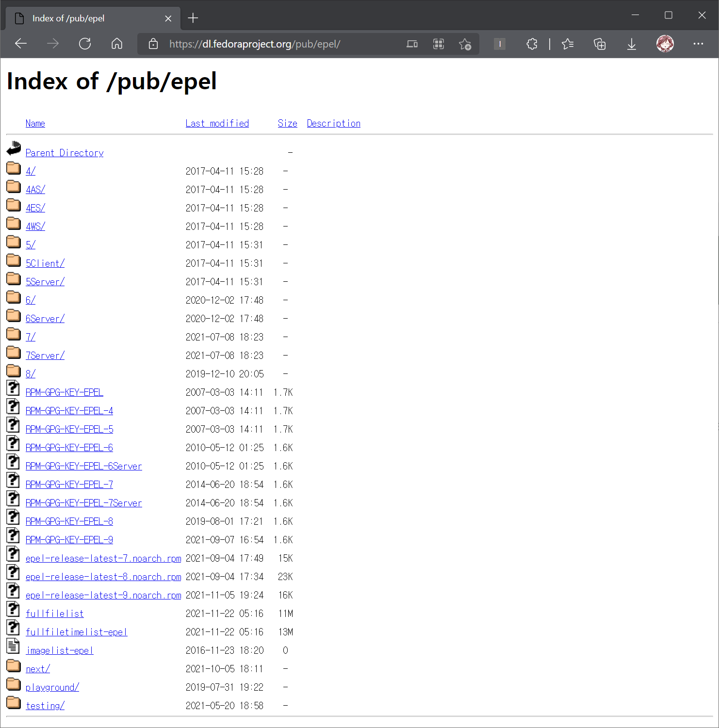Open the 4WS/ directory
719x728 pixels.
click(x=35, y=226)
